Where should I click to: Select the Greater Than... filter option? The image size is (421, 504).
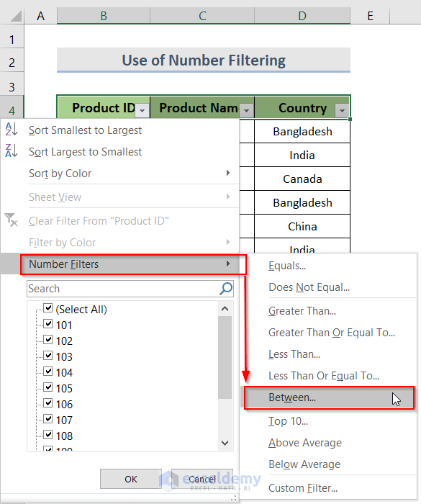tap(328, 311)
